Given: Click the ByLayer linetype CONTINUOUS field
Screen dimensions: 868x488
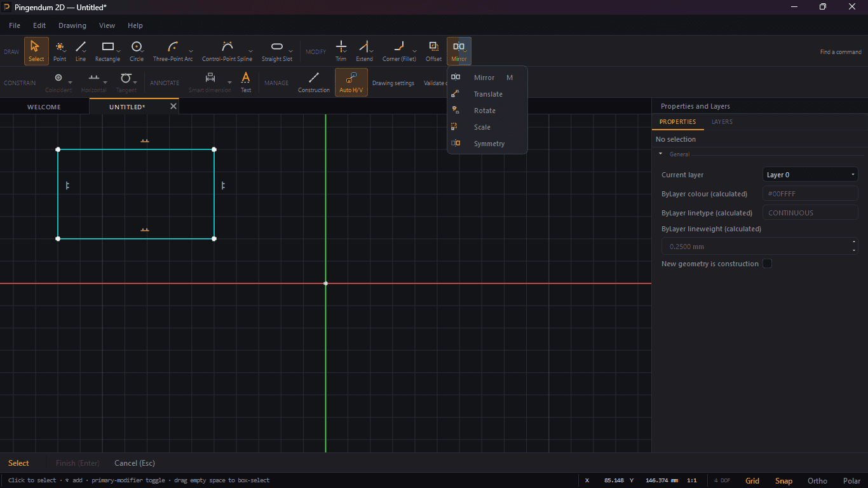Looking at the screenshot, I should [x=810, y=213].
